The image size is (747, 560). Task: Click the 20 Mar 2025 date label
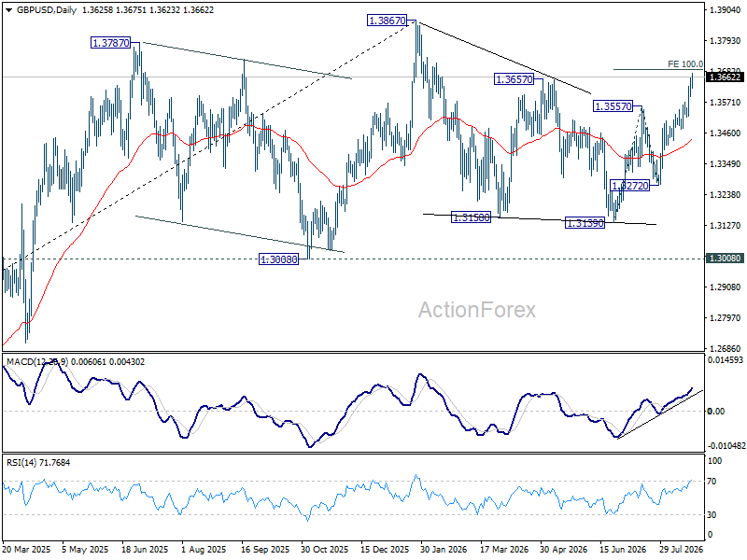point(26,549)
